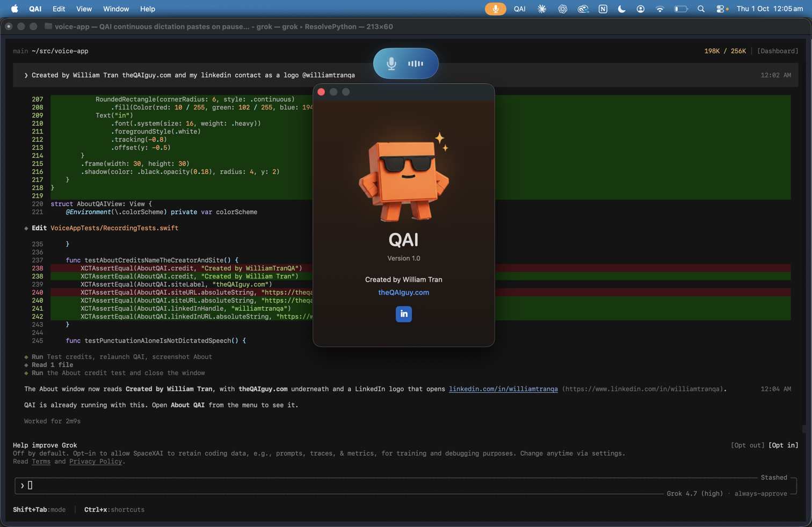Toggle Do Not Disturb moon icon
Viewport: 812px width, 527px height.
coord(621,9)
